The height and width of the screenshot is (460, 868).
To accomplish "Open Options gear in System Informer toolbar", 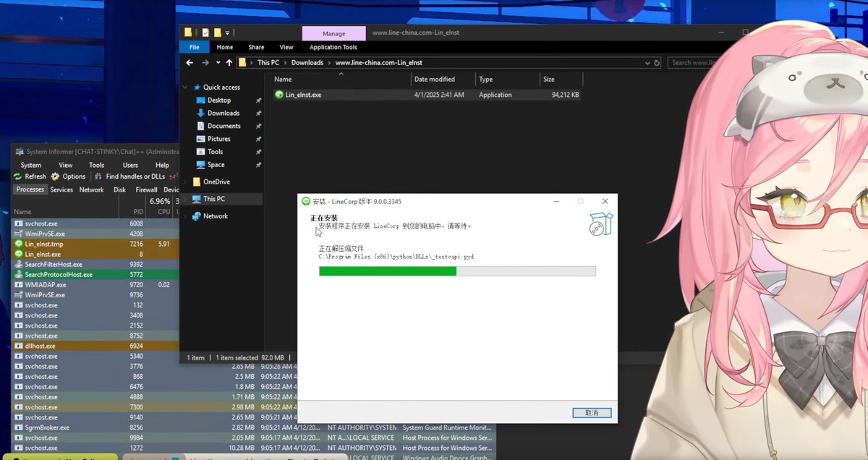I will pos(56,176).
